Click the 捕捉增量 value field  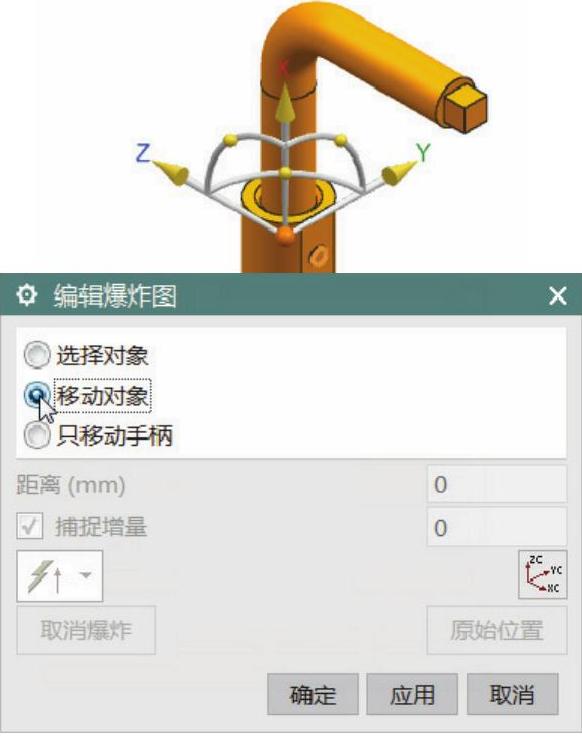pyautogui.click(x=496, y=528)
